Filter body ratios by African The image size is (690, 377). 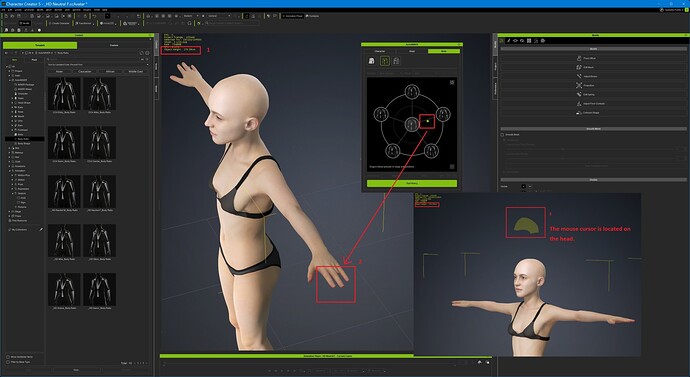tap(110, 71)
